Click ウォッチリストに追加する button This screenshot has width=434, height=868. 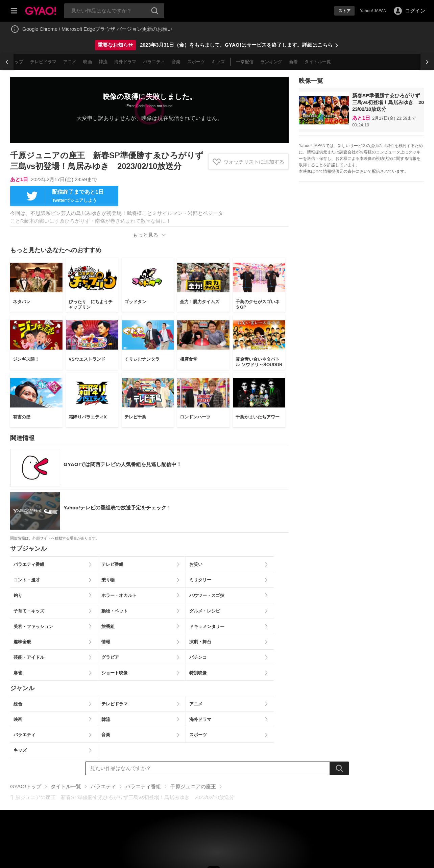(x=248, y=162)
